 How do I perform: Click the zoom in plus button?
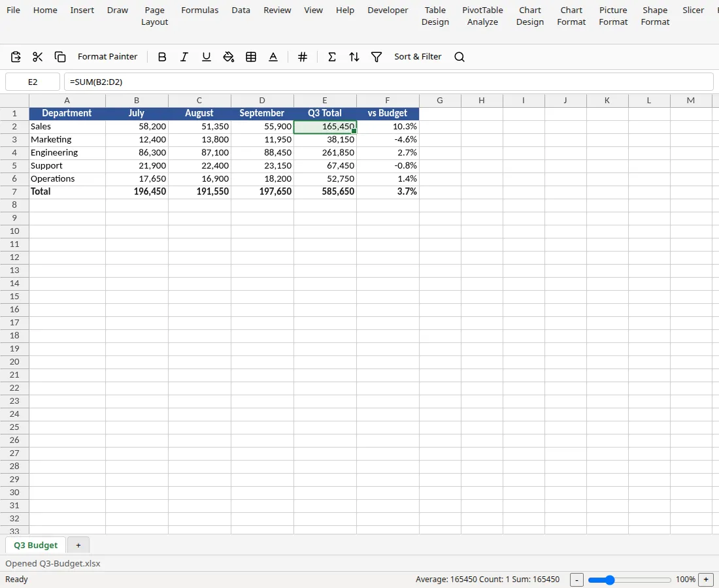coord(706,580)
